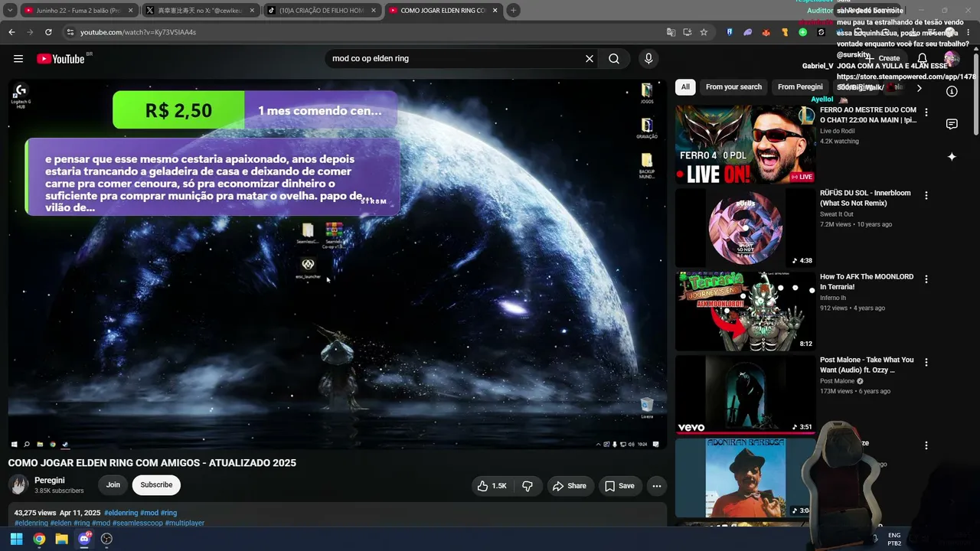
Task: Clear the search box text
Action: [590, 59]
